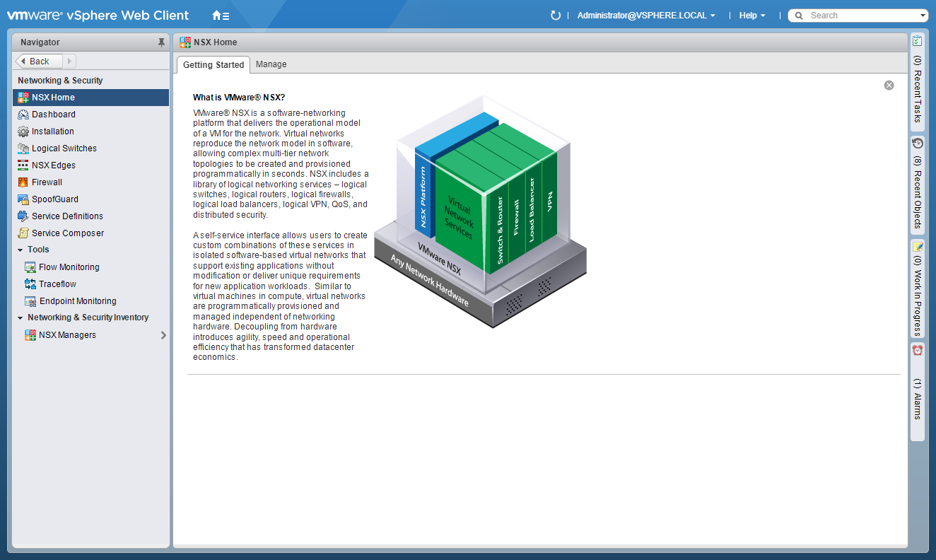Image resolution: width=936 pixels, height=560 pixels.
Task: Click the Service Composer icon
Action: (x=23, y=233)
